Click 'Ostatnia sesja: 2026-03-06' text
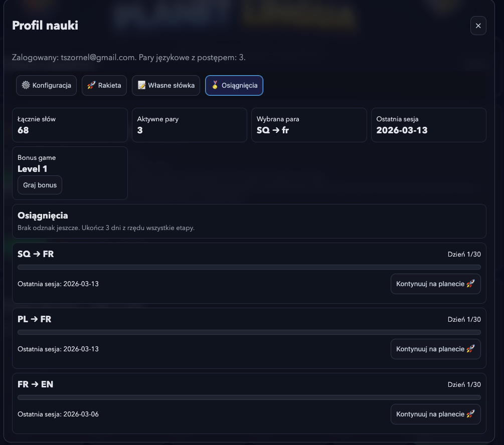Image resolution: width=504 pixels, height=445 pixels. click(58, 414)
